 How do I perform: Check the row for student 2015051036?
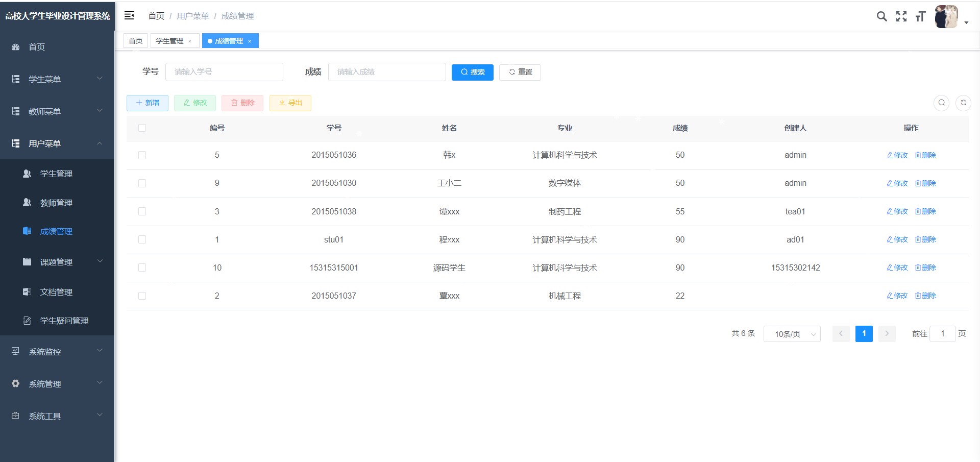(142, 155)
